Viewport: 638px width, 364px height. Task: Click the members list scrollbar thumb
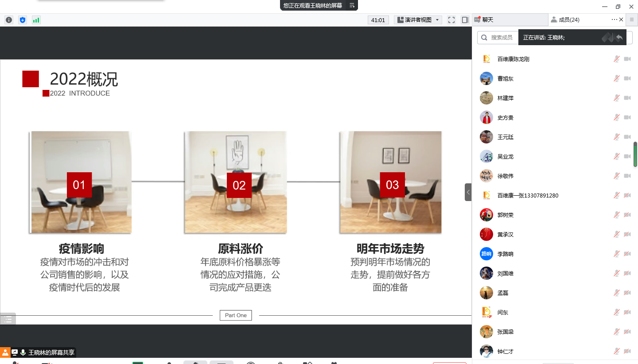(x=635, y=155)
